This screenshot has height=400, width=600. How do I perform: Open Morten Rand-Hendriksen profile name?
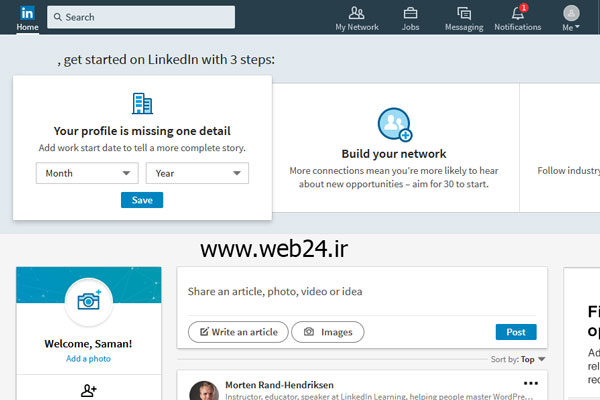pos(279,385)
